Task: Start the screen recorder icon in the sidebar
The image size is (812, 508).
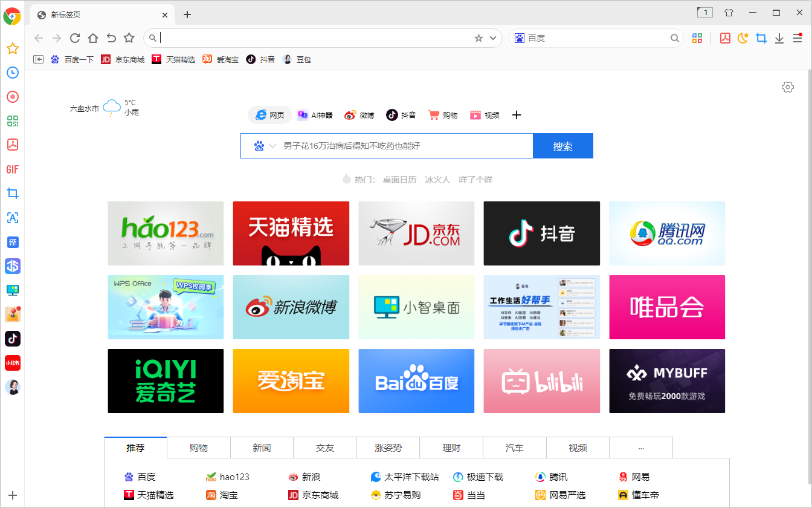Action: tap(12, 96)
